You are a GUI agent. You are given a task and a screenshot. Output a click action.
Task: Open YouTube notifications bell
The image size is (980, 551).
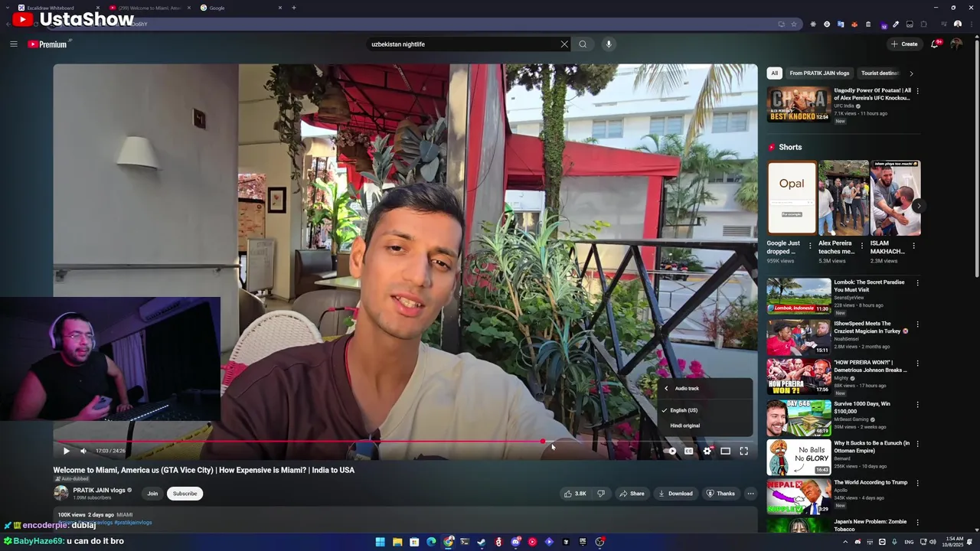click(x=935, y=44)
